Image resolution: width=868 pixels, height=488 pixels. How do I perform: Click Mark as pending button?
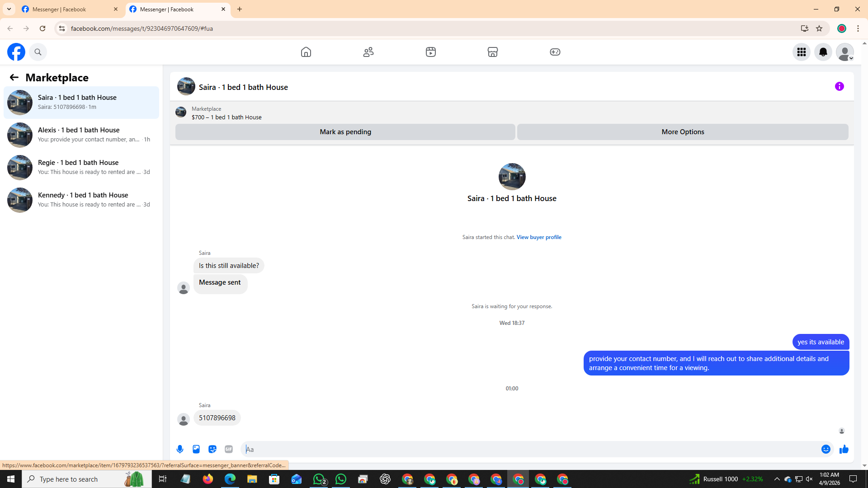(x=345, y=132)
